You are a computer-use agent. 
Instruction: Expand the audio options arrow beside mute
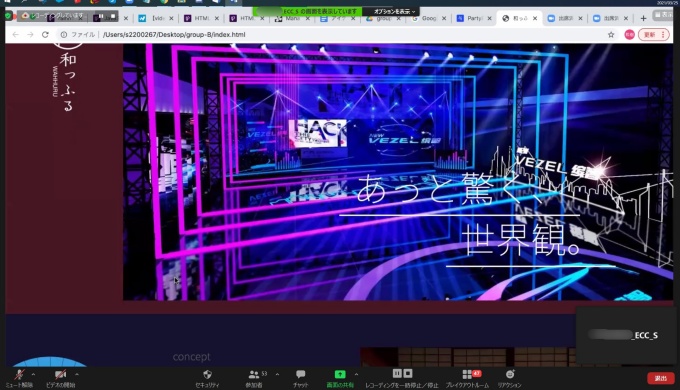33,374
